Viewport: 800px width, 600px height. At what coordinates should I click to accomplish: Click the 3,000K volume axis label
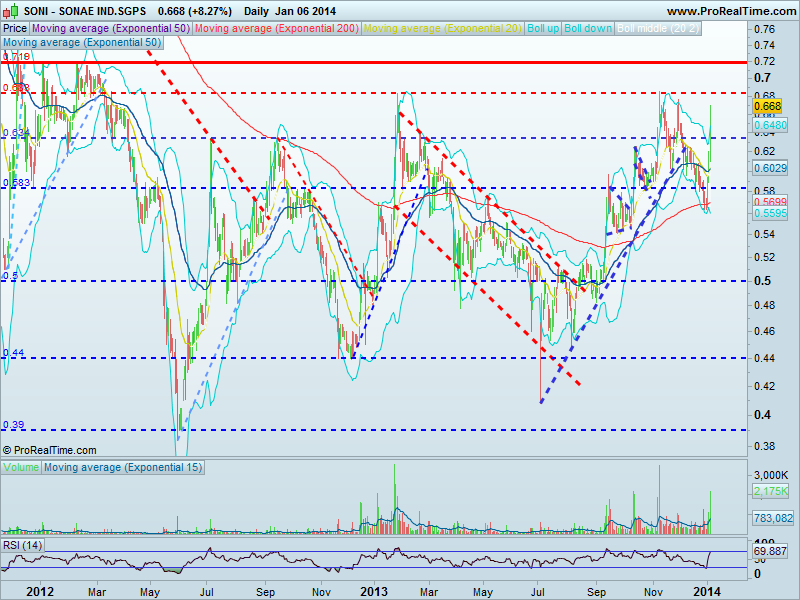pyautogui.click(x=771, y=475)
